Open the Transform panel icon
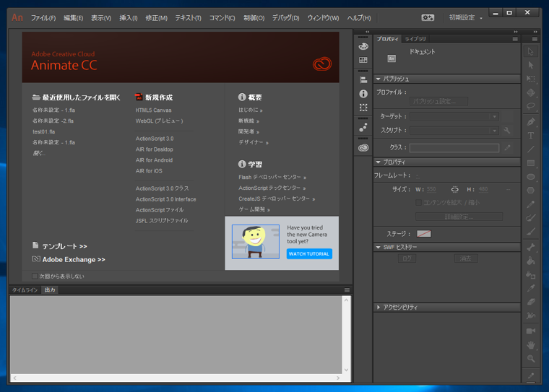The width and height of the screenshot is (549, 392). point(363,108)
